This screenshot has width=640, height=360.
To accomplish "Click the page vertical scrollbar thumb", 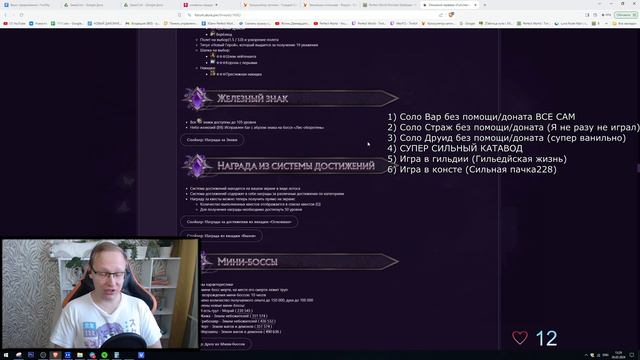I will [638, 168].
